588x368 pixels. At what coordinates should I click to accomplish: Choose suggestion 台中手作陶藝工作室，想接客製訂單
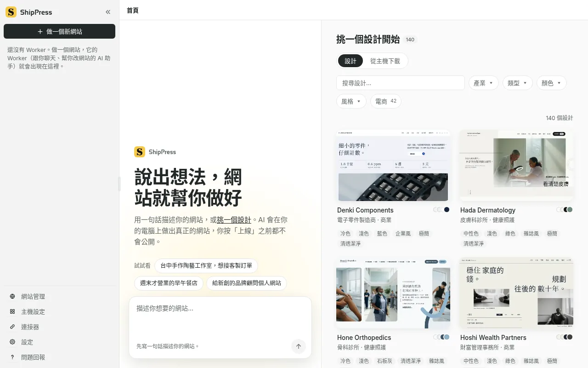pyautogui.click(x=206, y=265)
